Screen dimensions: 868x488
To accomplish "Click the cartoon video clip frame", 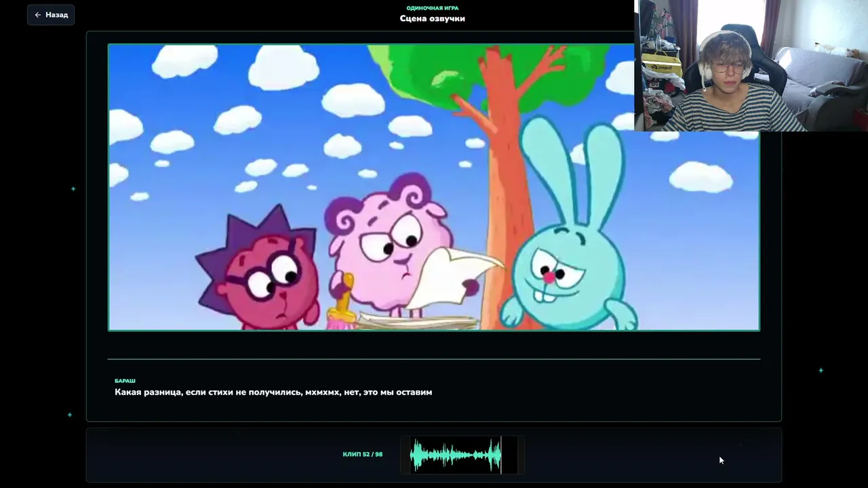I will pyautogui.click(x=434, y=187).
